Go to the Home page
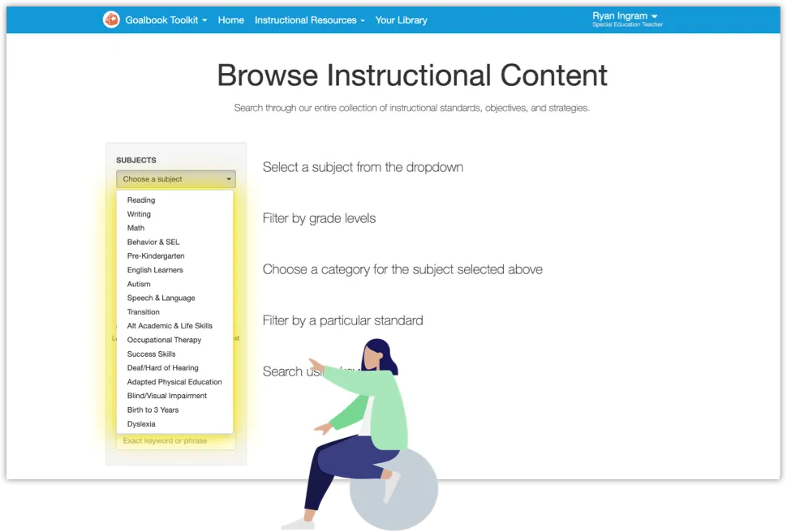The width and height of the screenshot is (787, 532). coord(230,20)
